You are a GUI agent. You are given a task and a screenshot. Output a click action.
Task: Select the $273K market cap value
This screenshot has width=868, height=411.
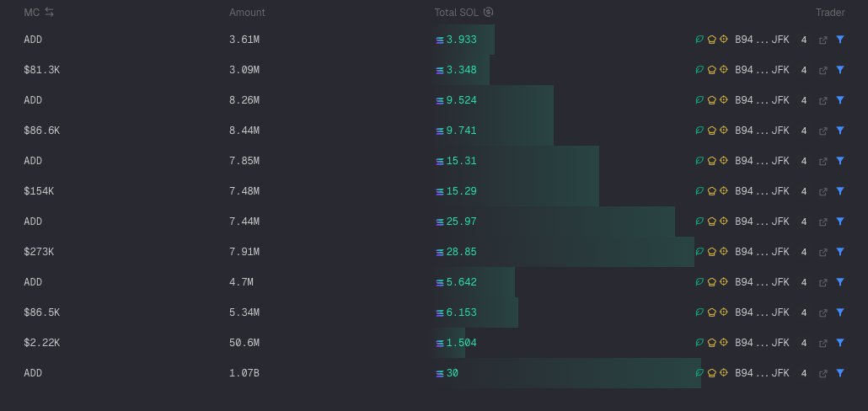(39, 252)
